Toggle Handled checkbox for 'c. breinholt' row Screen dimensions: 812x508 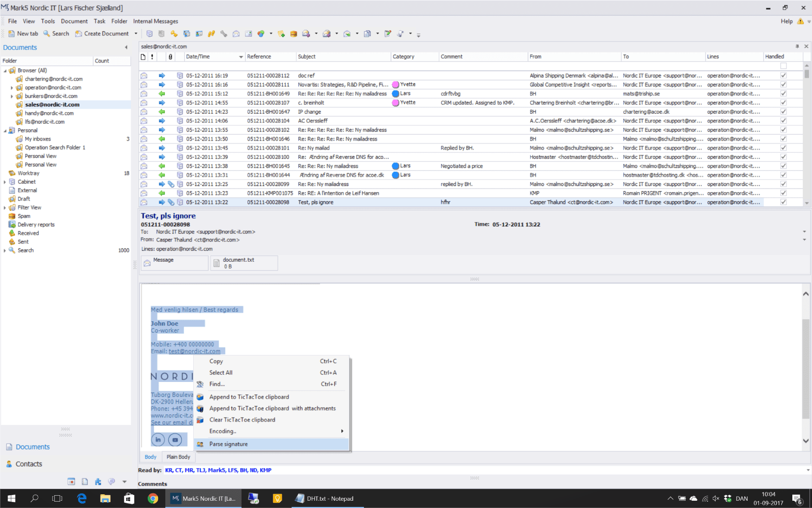tap(783, 103)
